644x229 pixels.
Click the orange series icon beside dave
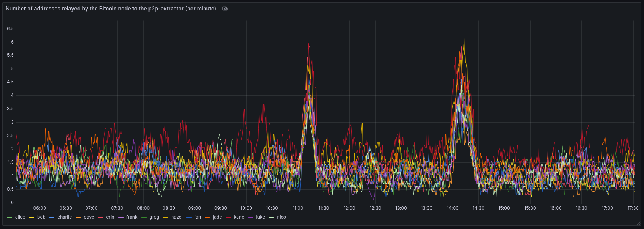pyautogui.click(x=78, y=217)
